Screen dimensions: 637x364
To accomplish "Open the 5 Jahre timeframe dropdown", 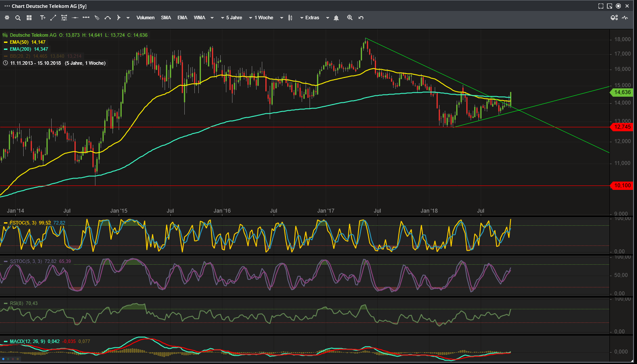I will [234, 17].
